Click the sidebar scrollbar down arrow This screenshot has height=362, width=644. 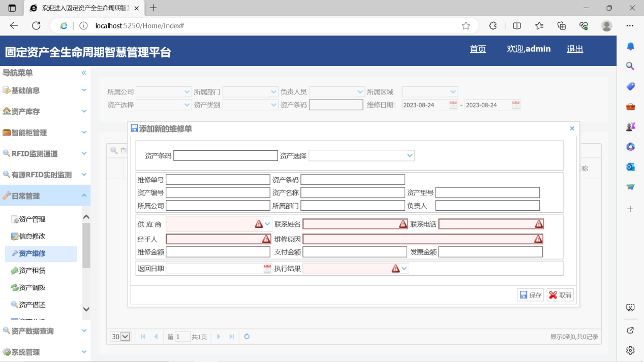(86, 309)
